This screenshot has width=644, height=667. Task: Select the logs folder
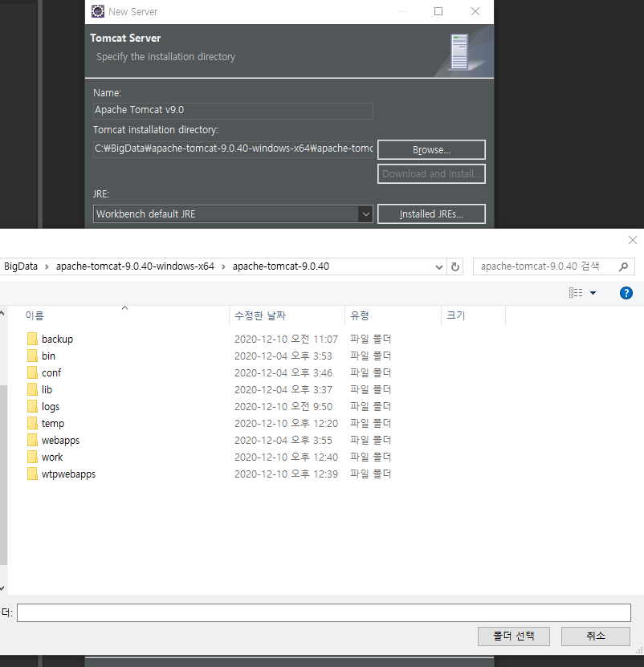51,407
